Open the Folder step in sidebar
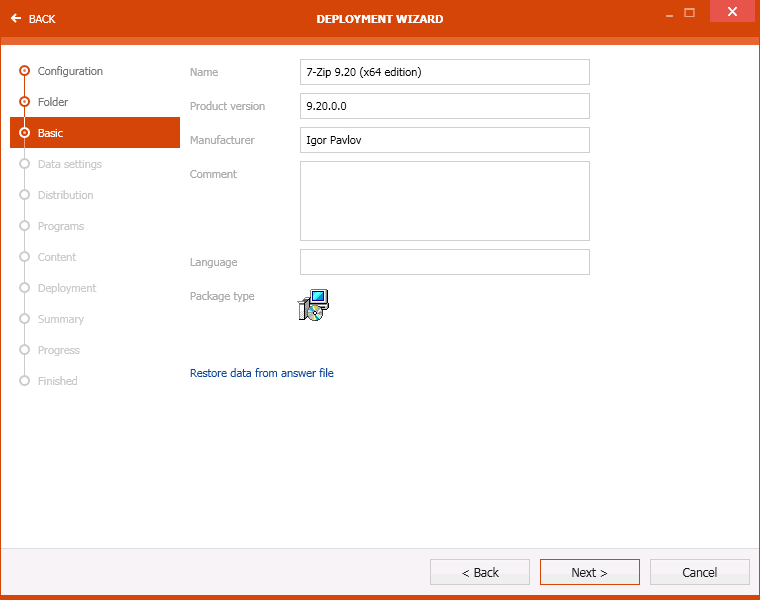Image resolution: width=760 pixels, height=600 pixels. (x=53, y=102)
